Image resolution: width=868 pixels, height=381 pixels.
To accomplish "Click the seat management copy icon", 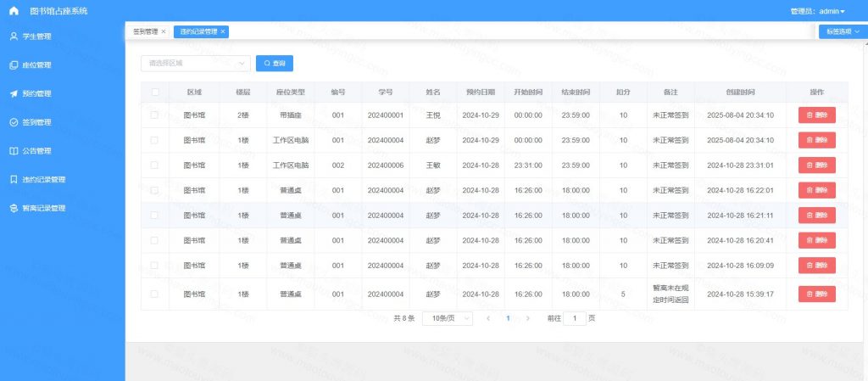I will point(14,64).
